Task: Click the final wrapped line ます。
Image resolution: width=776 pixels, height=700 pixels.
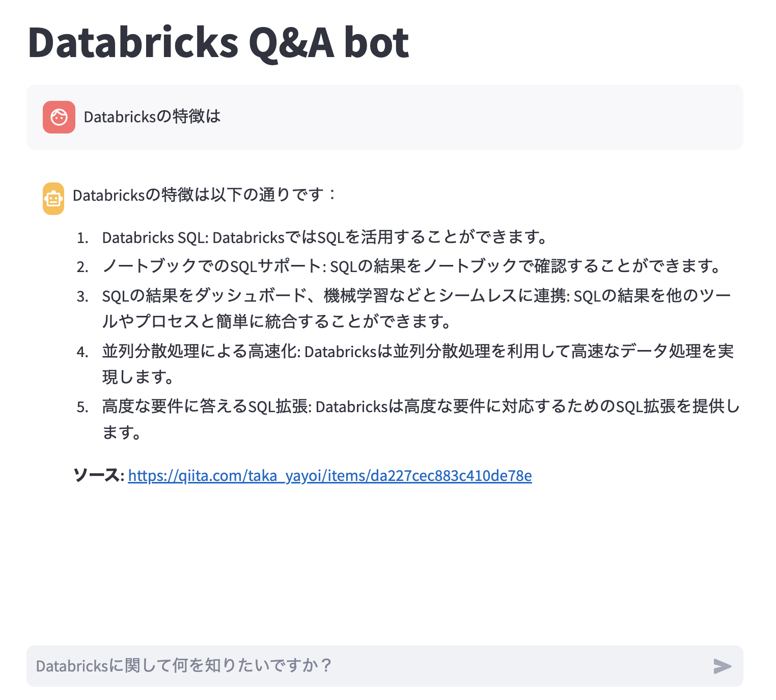Action: click(122, 433)
